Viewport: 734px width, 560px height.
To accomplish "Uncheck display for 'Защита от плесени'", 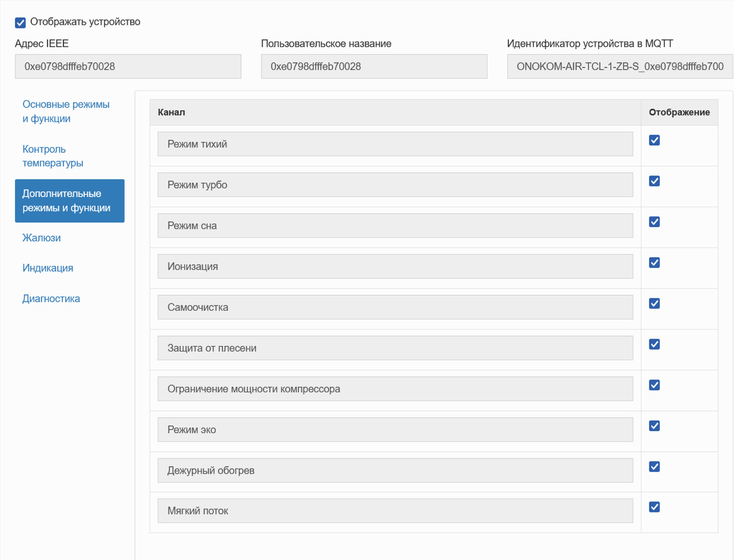I will pos(654,344).
